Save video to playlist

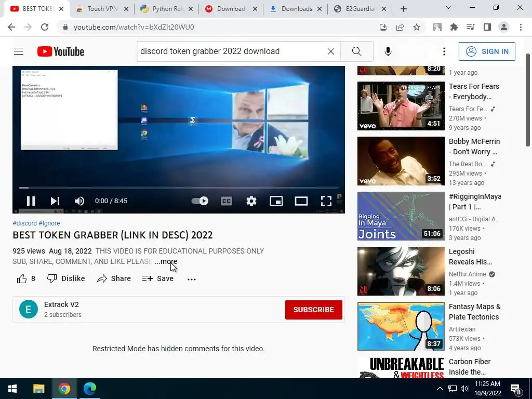click(x=158, y=278)
